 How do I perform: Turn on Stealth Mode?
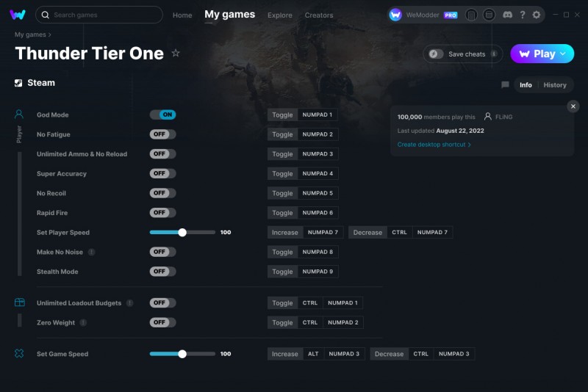pos(162,272)
